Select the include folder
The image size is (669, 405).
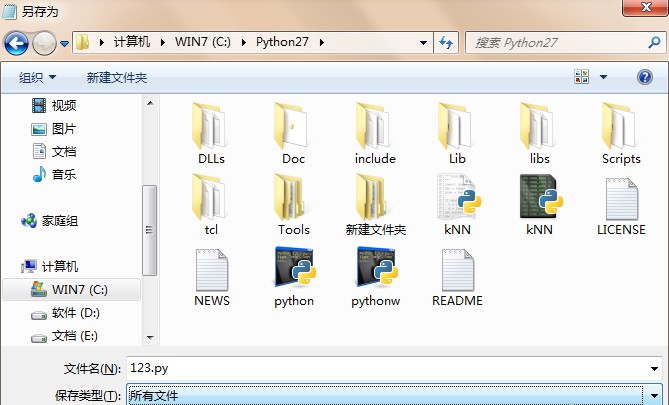pos(375,134)
